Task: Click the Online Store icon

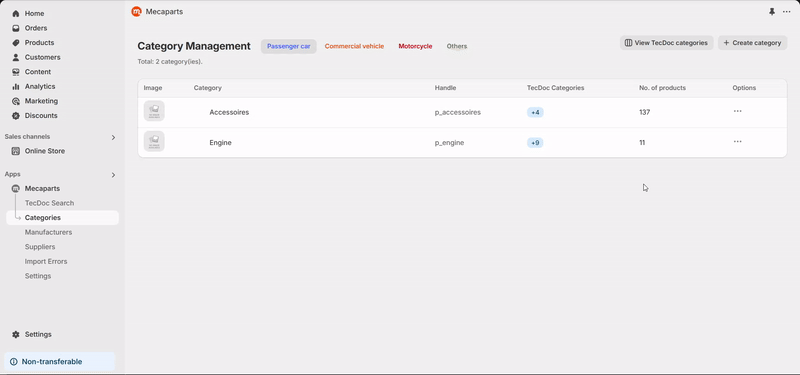Action: pyautogui.click(x=16, y=151)
